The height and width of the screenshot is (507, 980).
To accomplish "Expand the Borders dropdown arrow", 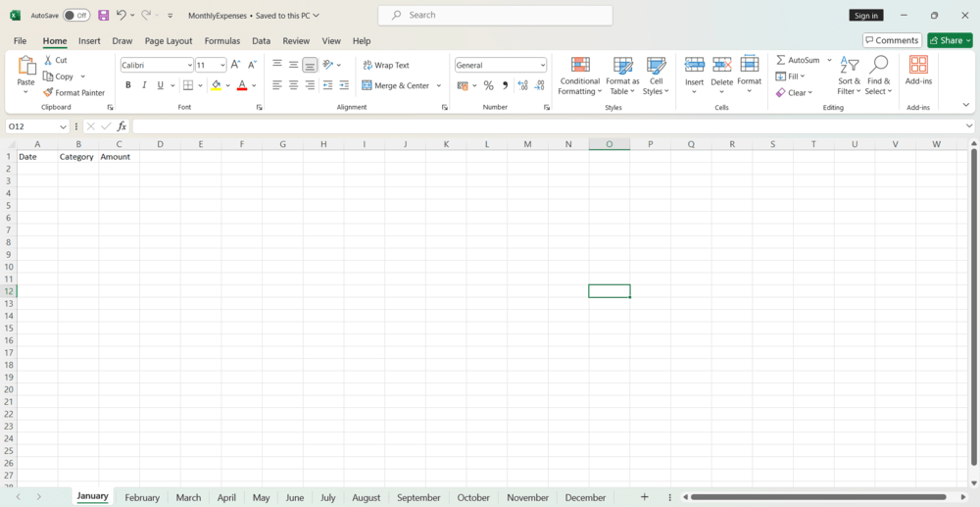I will click(200, 85).
